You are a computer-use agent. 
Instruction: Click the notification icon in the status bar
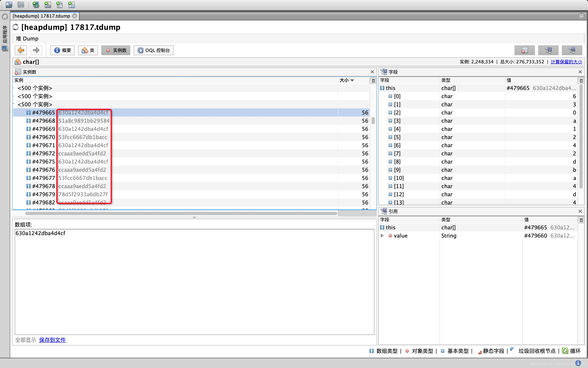(x=578, y=363)
